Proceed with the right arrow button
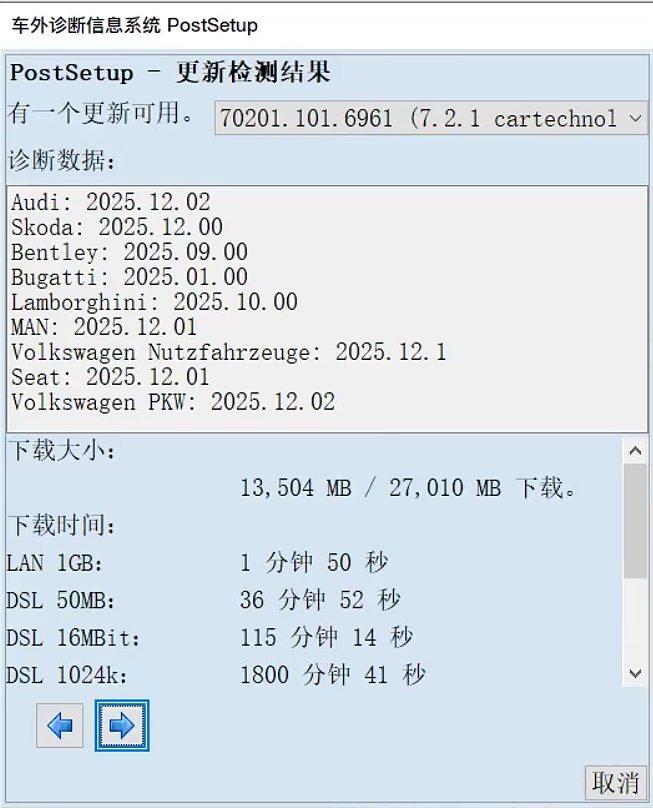 [122, 726]
